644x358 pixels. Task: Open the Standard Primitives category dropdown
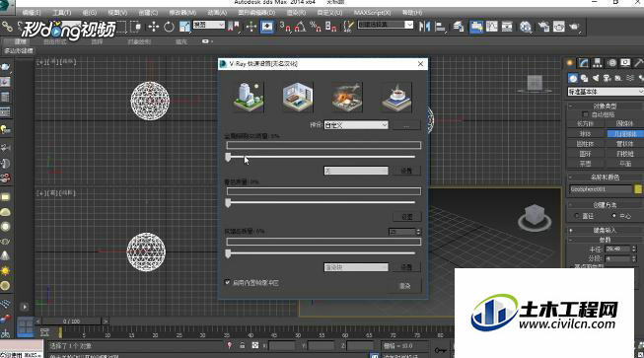pos(606,92)
